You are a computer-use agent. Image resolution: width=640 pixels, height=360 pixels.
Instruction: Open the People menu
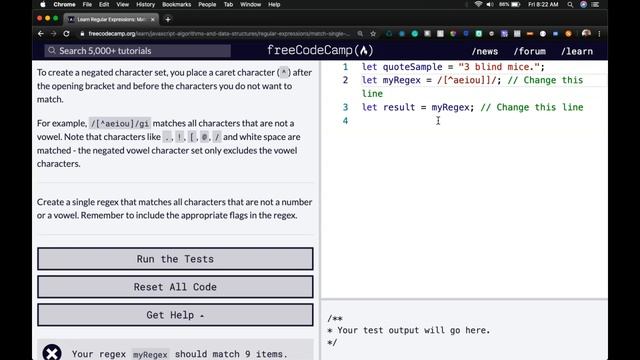[x=207, y=4]
